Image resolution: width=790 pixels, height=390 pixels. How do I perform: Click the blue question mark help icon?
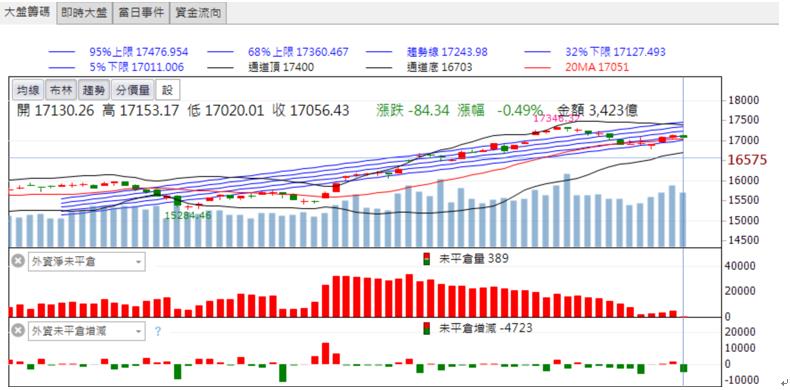click(x=158, y=332)
